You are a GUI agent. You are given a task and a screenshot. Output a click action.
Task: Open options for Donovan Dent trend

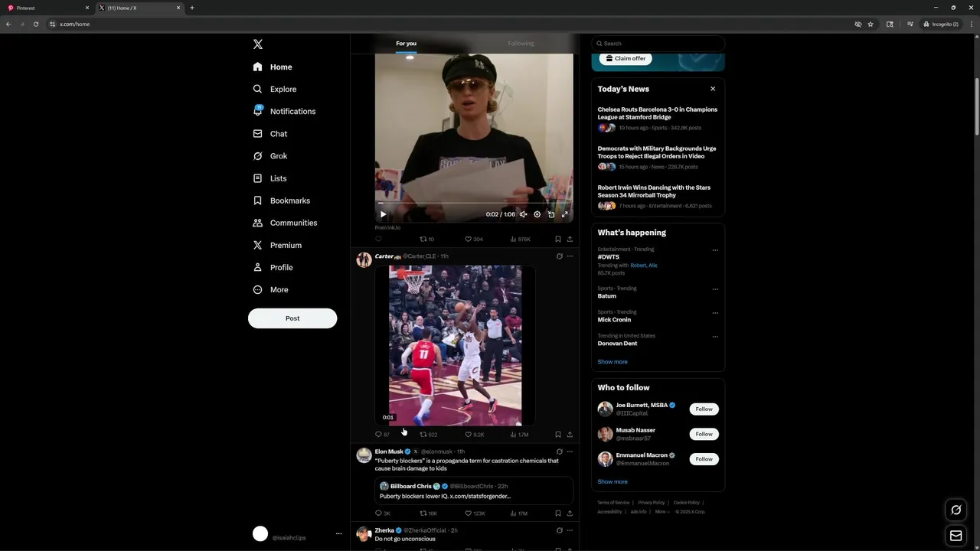pos(715,336)
